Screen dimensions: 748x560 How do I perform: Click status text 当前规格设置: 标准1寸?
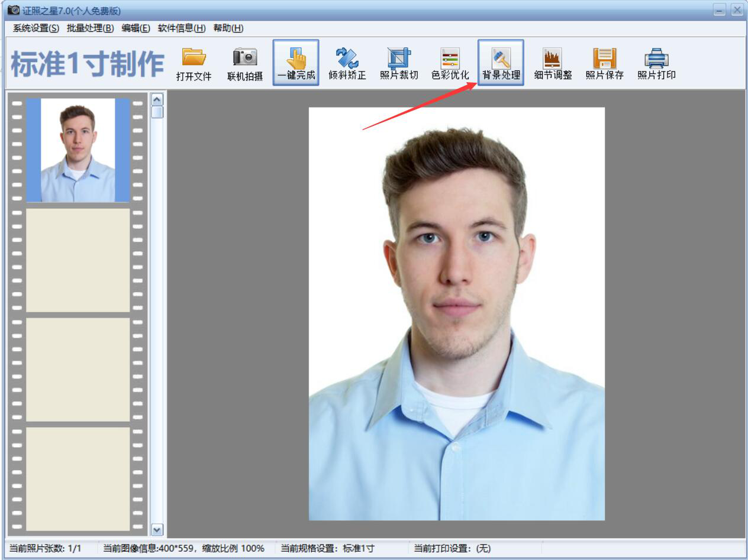(x=327, y=548)
